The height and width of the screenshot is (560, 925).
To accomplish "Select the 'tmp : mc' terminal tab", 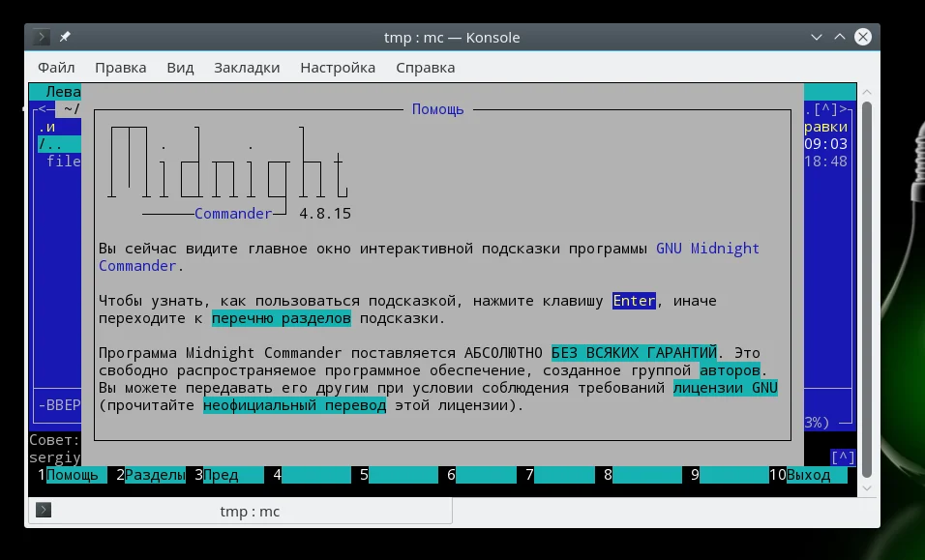I will 249,511.
